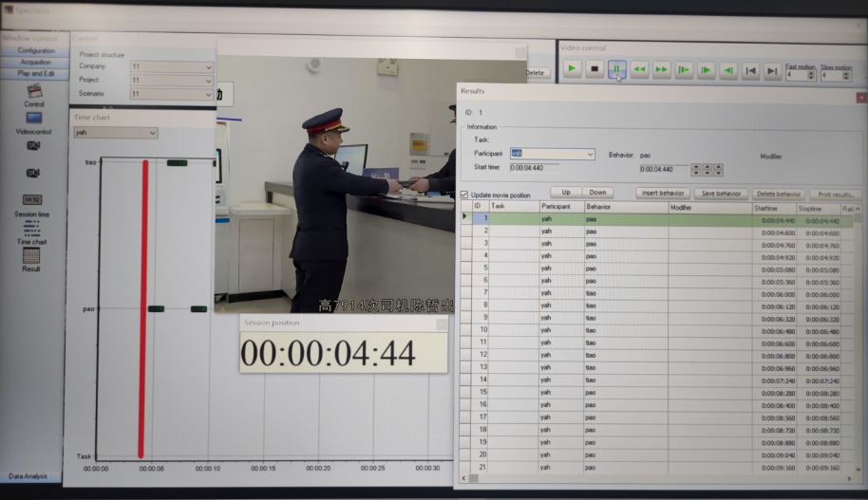Viewport: 868px width, 500px height.
Task: Click the rewind double-arrow button
Action: 639,69
